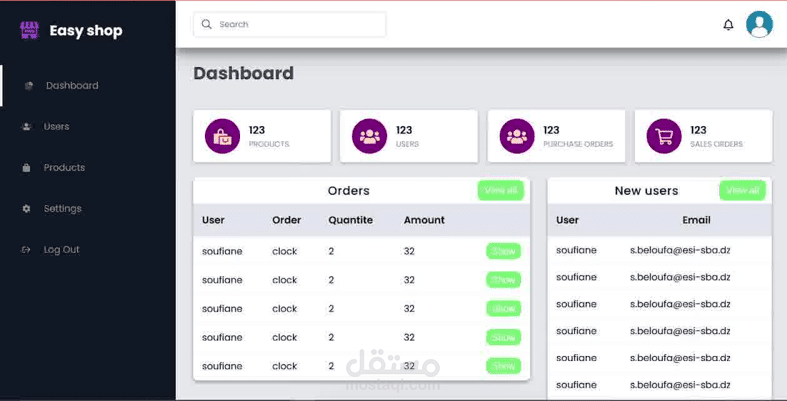Click the people icon on Purchase Orders card
Viewport: 787px width, 401px height.
pyautogui.click(x=517, y=136)
